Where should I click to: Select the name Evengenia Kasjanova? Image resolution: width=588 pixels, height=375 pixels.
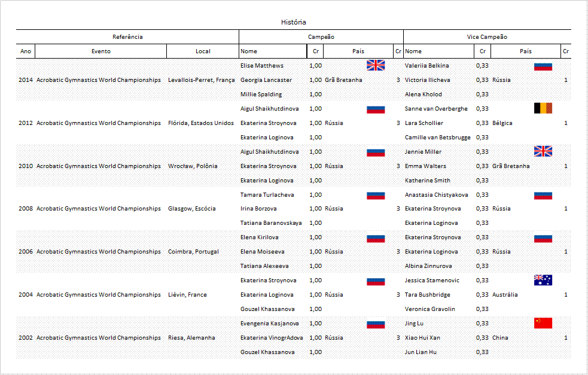(270, 324)
